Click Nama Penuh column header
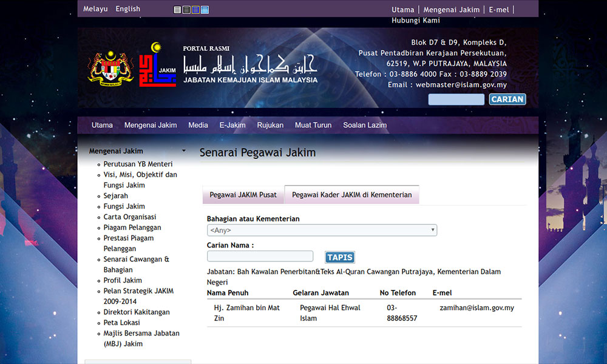 (228, 293)
